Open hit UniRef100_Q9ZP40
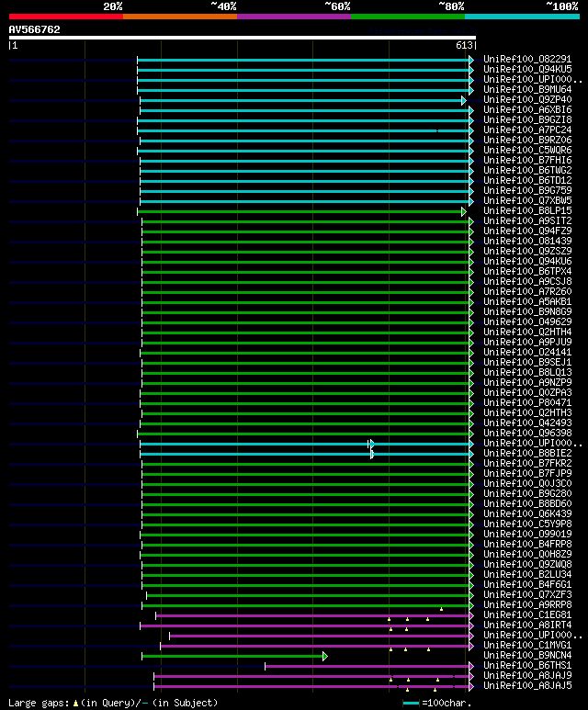Viewport: 588px width, 710px height. [x=527, y=99]
